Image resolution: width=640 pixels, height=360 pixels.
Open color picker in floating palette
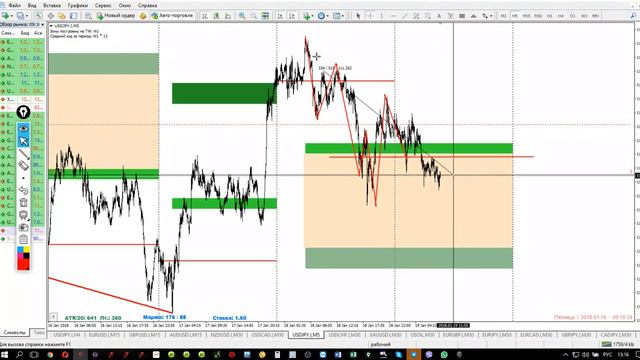(x=23, y=258)
